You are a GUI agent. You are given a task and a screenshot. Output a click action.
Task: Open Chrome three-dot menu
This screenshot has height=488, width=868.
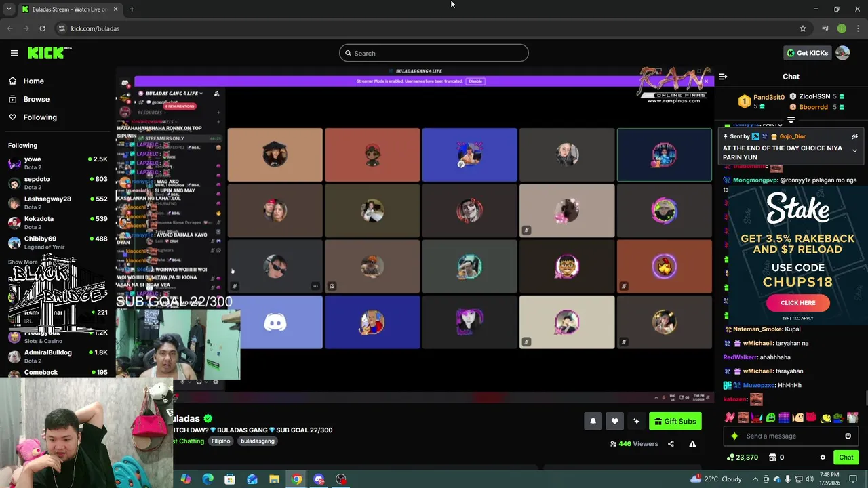tap(859, 28)
